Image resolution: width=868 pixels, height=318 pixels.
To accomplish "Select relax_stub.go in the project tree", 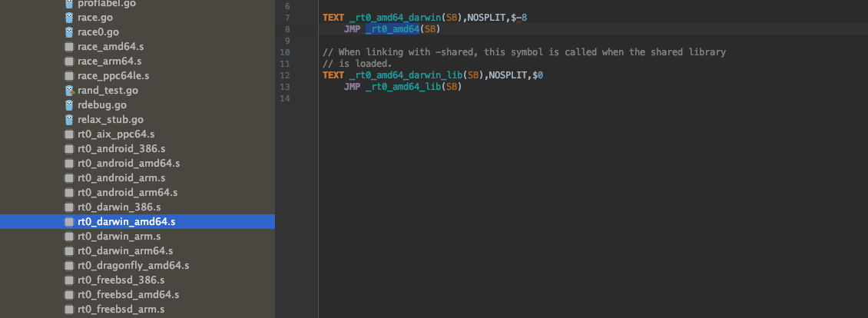I will click(x=111, y=119).
